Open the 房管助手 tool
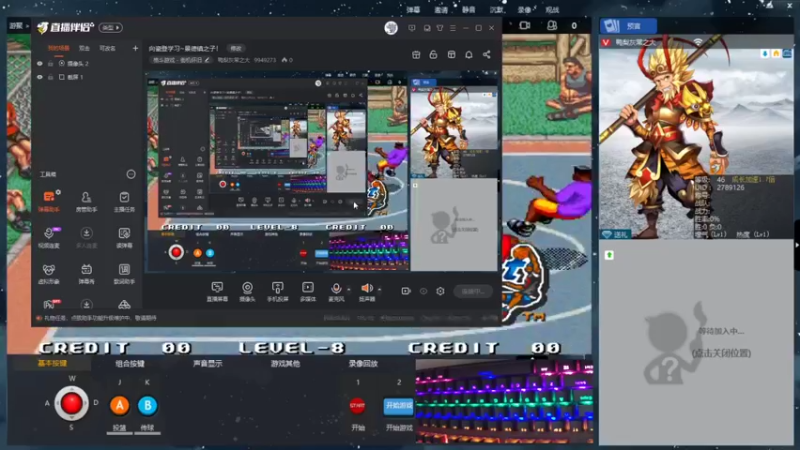The height and width of the screenshot is (450, 800). 86,201
